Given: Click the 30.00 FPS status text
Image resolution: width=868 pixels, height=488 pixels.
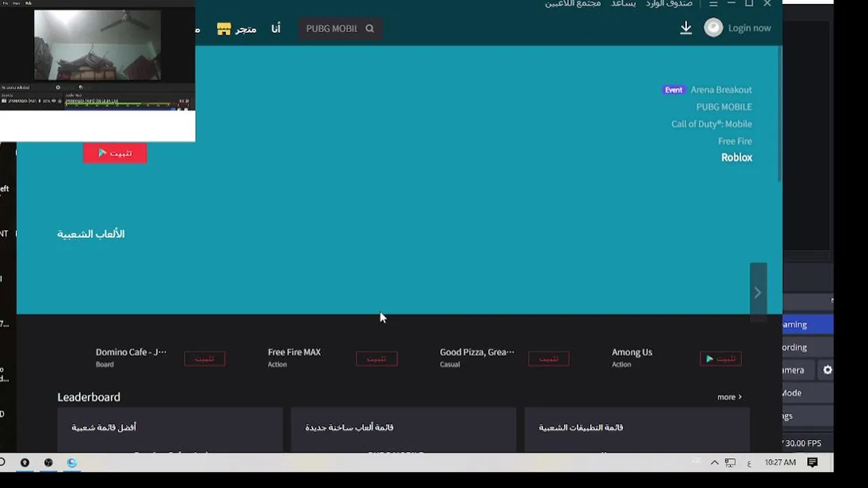Looking at the screenshot, I should tap(803, 443).
